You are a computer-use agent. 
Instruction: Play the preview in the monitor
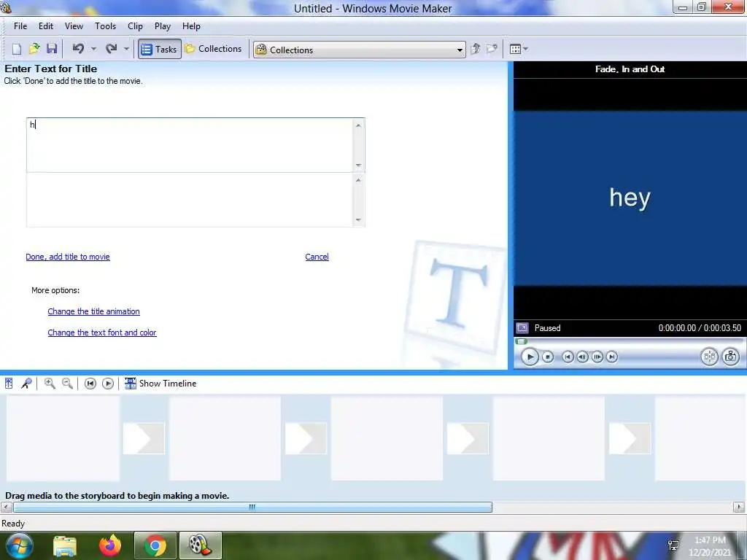click(x=530, y=357)
